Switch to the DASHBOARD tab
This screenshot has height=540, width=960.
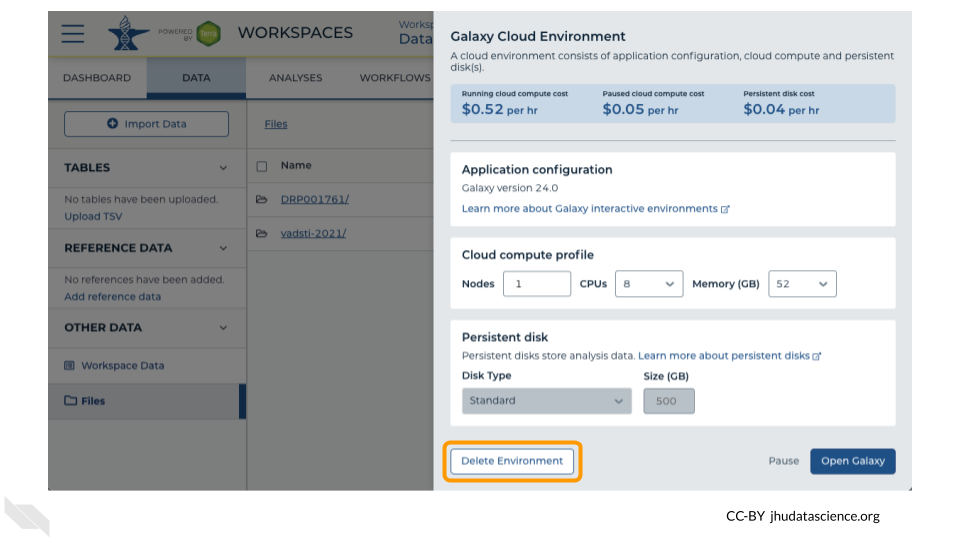pyautogui.click(x=97, y=78)
